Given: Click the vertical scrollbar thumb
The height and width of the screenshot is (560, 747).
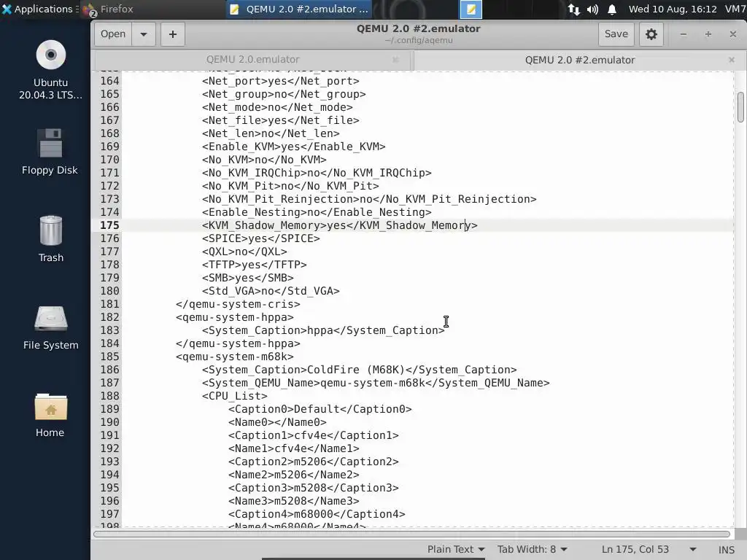Looking at the screenshot, I should [x=740, y=106].
